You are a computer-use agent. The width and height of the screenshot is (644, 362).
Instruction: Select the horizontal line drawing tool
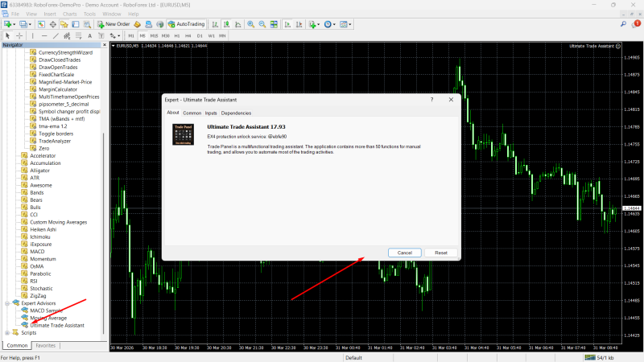point(44,35)
